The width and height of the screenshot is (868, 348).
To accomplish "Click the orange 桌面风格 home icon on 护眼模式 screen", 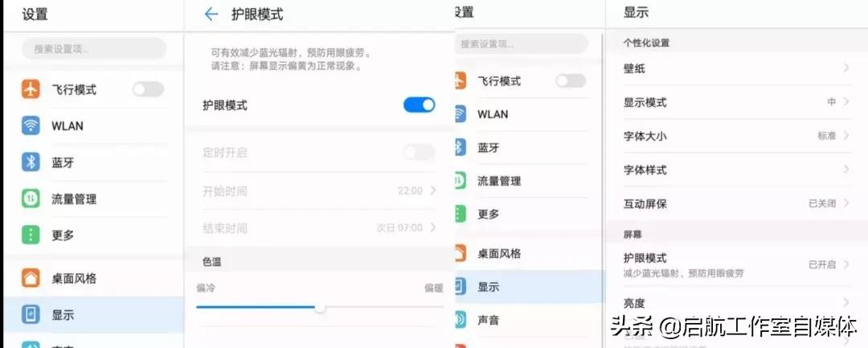I will (x=31, y=278).
